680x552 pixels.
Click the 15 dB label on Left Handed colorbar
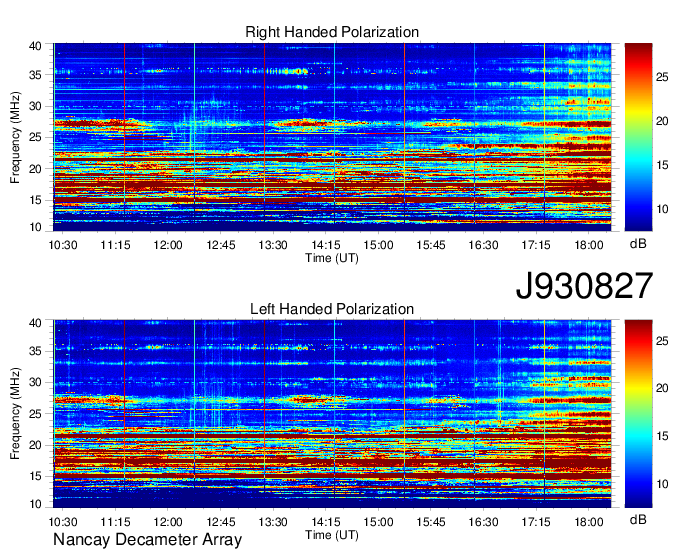(662, 436)
